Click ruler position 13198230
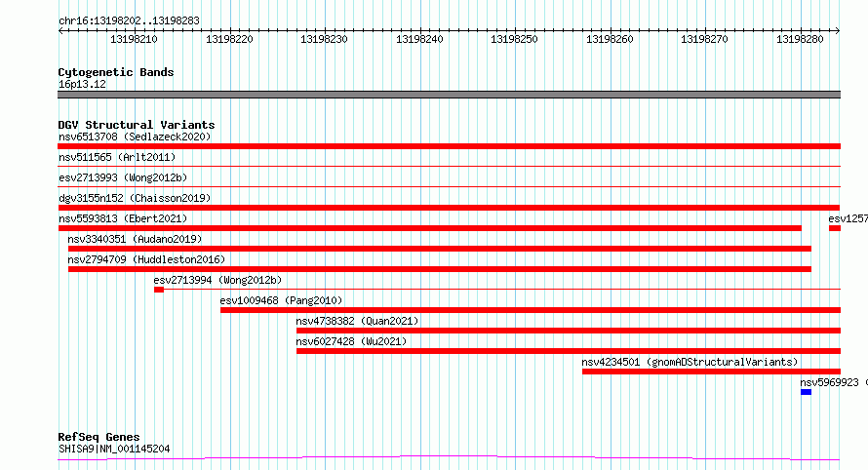Viewport: 868px width, 470px height. tap(324, 39)
